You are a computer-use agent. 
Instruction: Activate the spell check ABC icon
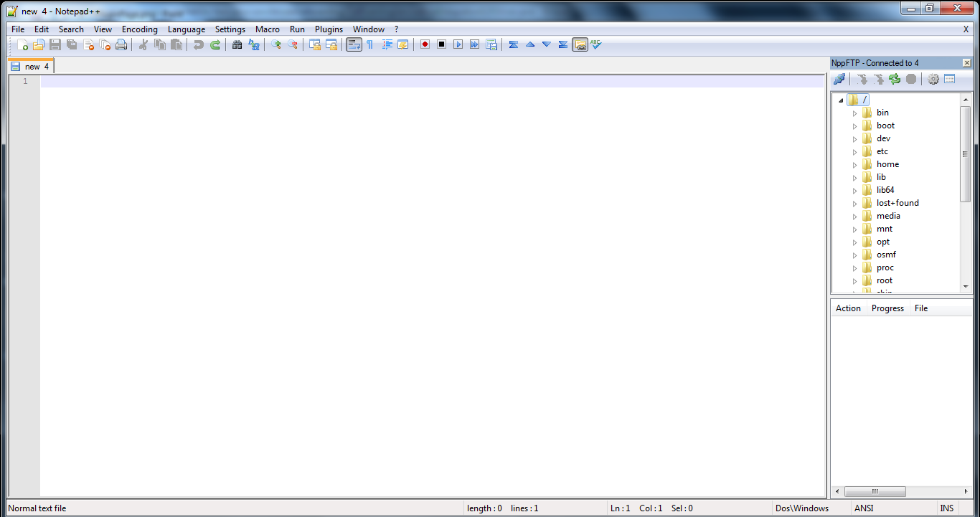coord(595,44)
